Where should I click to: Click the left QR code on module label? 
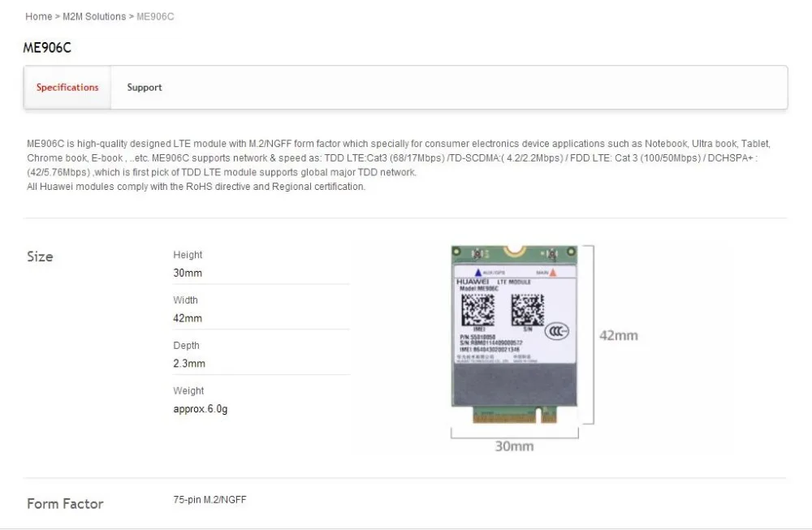tap(477, 310)
